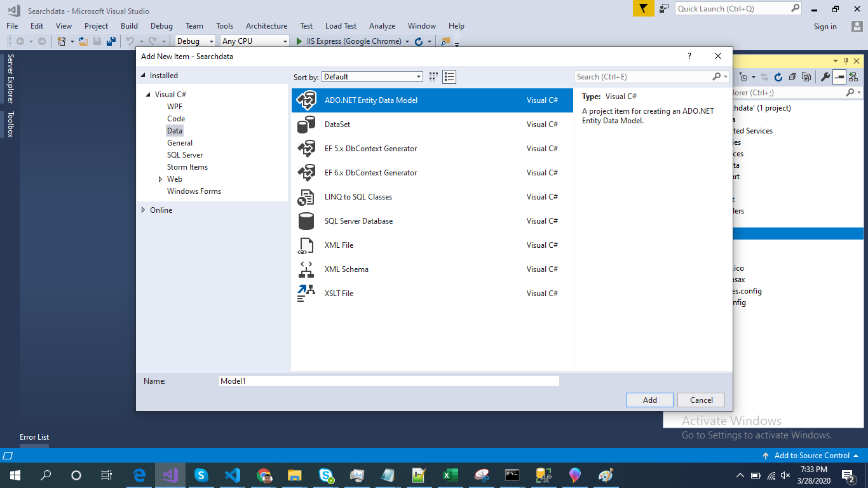Screen dimensions: 868x488
Task: Pick the XML Schema template icon
Action: 306,269
